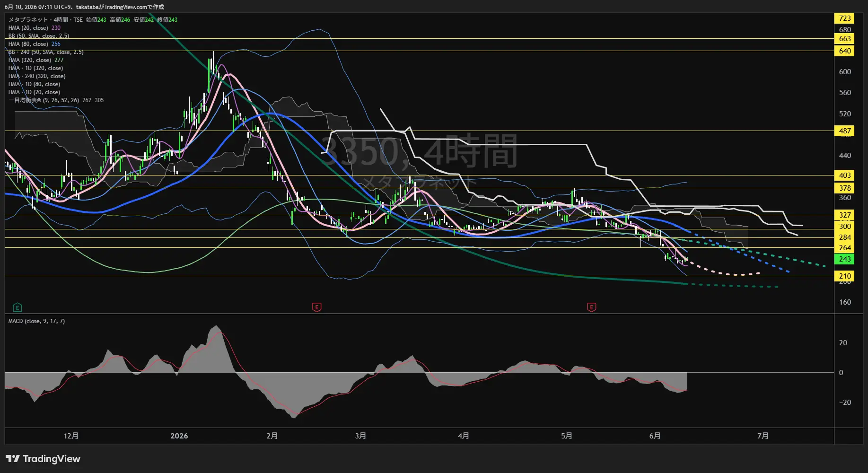The width and height of the screenshot is (868, 473).
Task: Click the 327 yellow price label
Action: 844,215
